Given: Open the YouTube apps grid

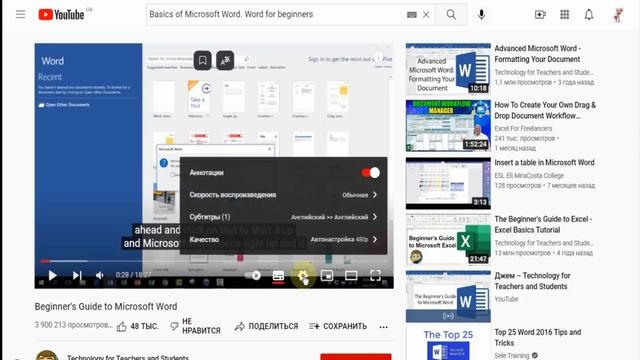Looking at the screenshot, I should 564,15.
